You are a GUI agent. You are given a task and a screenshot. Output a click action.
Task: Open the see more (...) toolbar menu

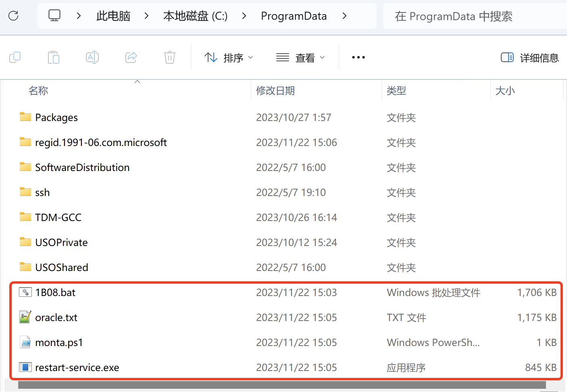point(359,58)
